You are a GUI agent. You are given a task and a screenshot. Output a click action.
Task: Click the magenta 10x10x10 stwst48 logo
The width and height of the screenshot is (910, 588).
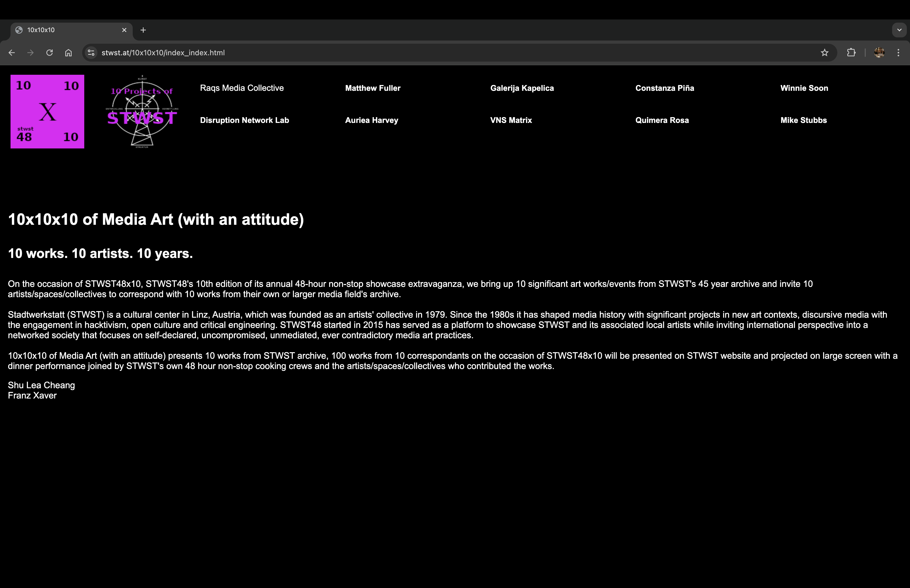47,112
